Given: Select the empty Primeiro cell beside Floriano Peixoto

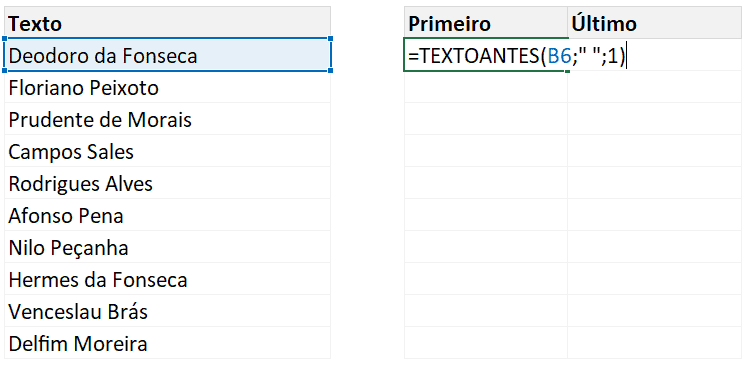Looking at the screenshot, I should (x=486, y=87).
